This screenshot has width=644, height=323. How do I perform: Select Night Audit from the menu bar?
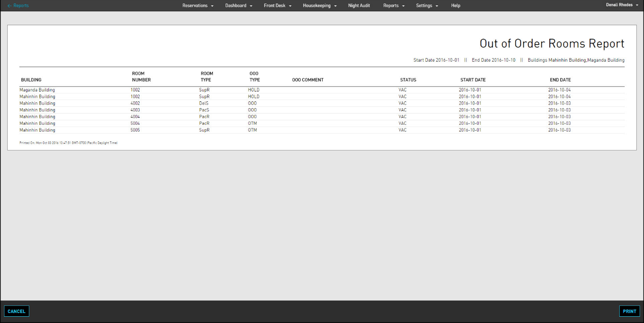(359, 5)
